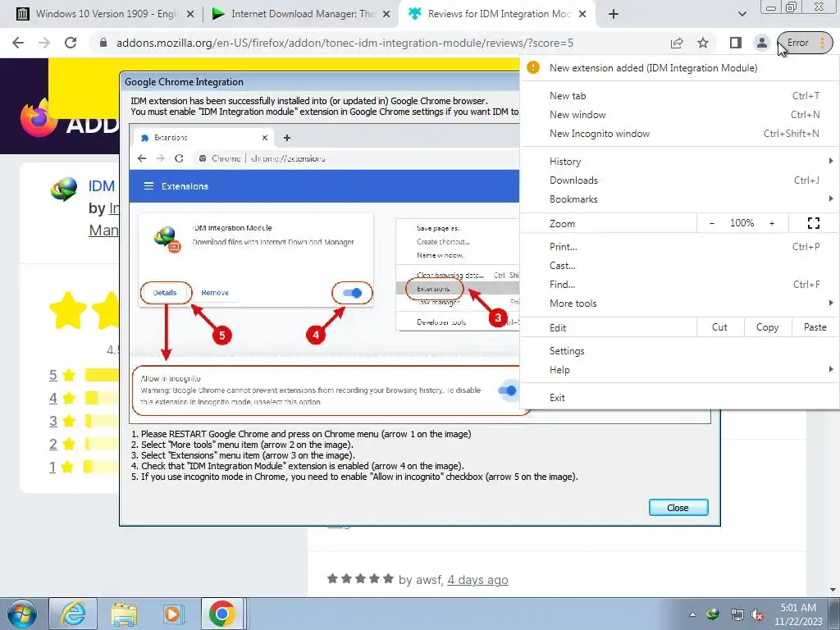Expand the History submenu
This screenshot has height=630, width=840.
tap(679, 162)
